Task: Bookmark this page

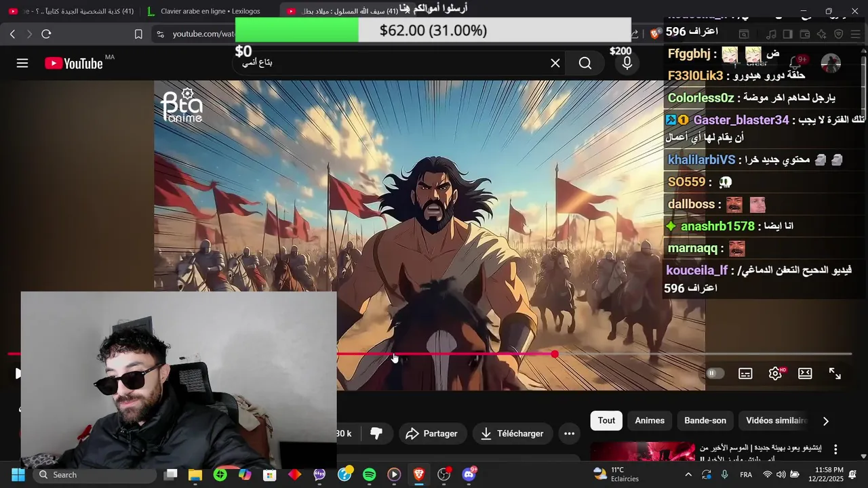Action: coord(138,34)
